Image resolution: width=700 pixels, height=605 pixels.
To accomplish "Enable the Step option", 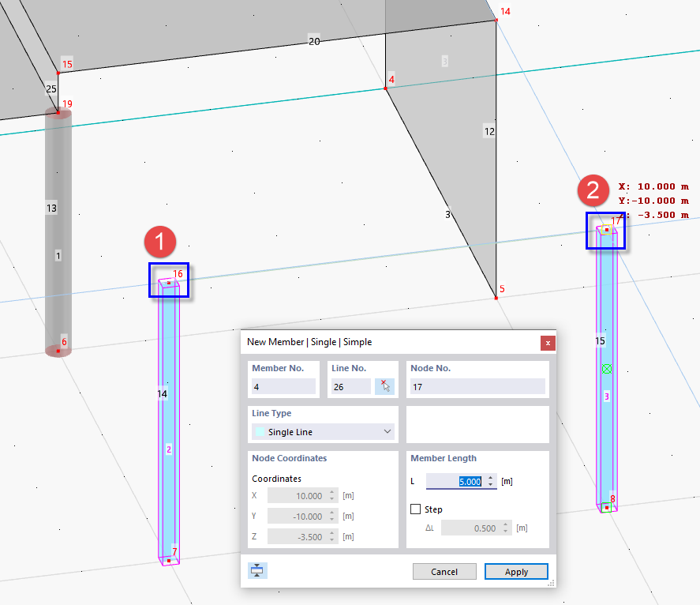I will click(x=415, y=509).
